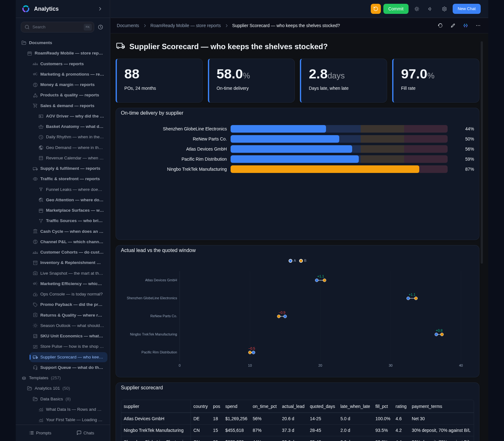Click the Season Outlook sun icon
504x441 pixels.
[35, 326]
